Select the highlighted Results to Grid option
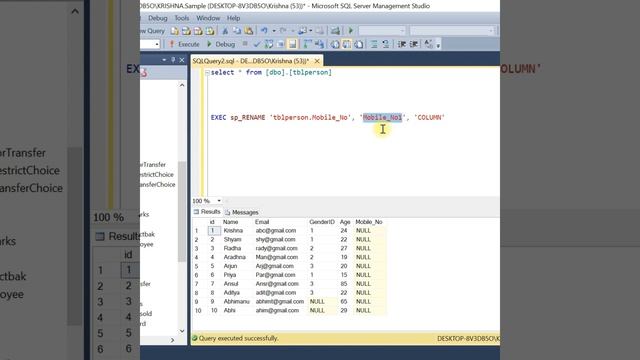Image resolution: width=640 pixels, height=360 pixels. tap(347, 44)
